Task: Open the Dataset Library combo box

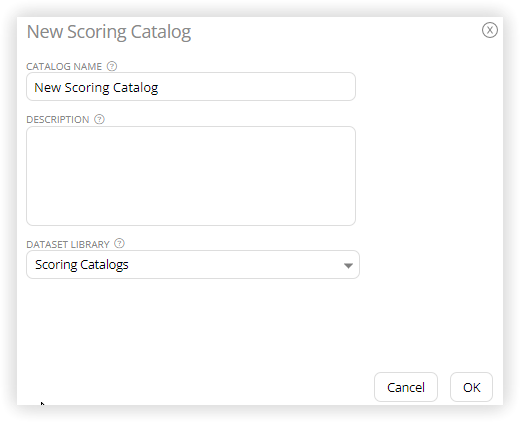Action: tap(193, 265)
